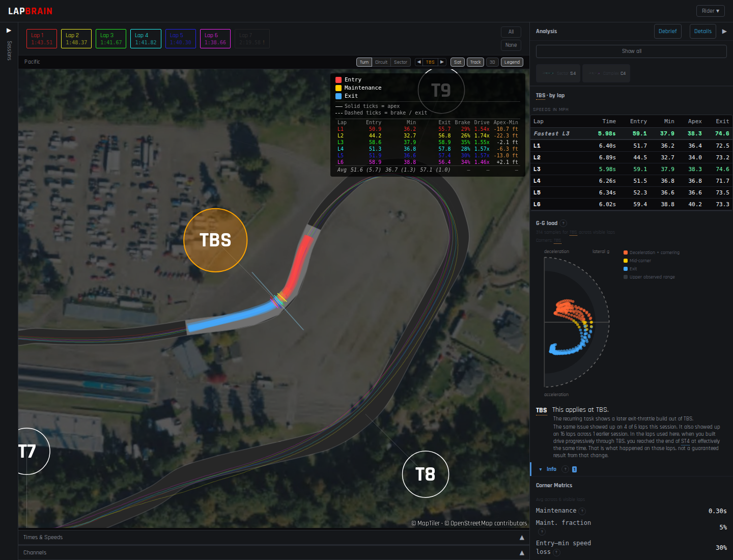Click the MapTiler attribution link
The image size is (733, 560).
(x=428, y=523)
